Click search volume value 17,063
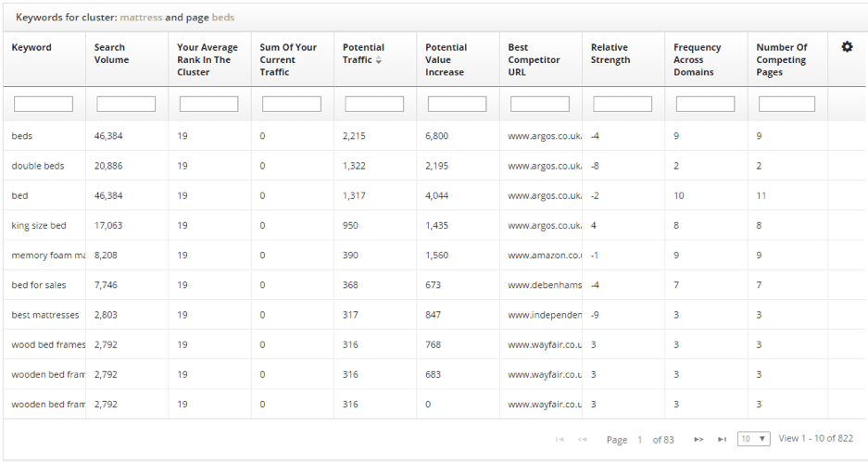 point(108,226)
